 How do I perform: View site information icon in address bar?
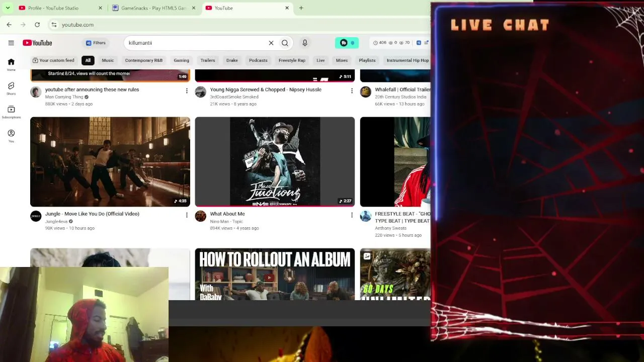(54, 25)
